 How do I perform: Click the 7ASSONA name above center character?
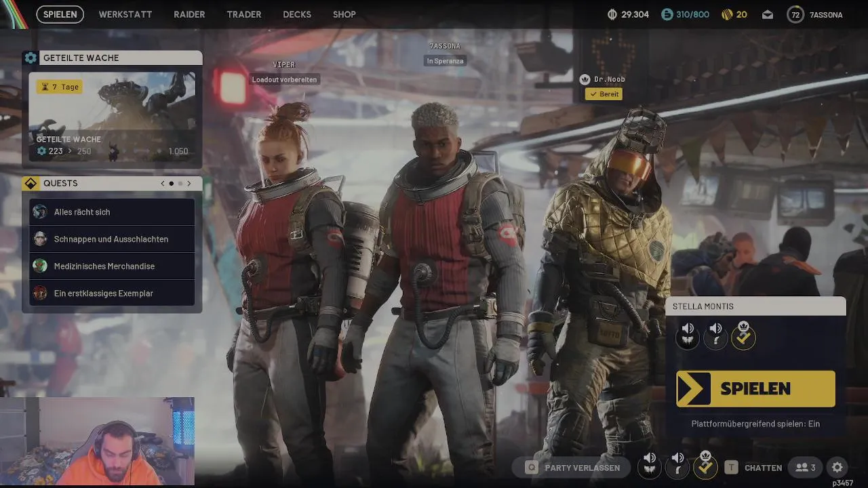point(445,46)
